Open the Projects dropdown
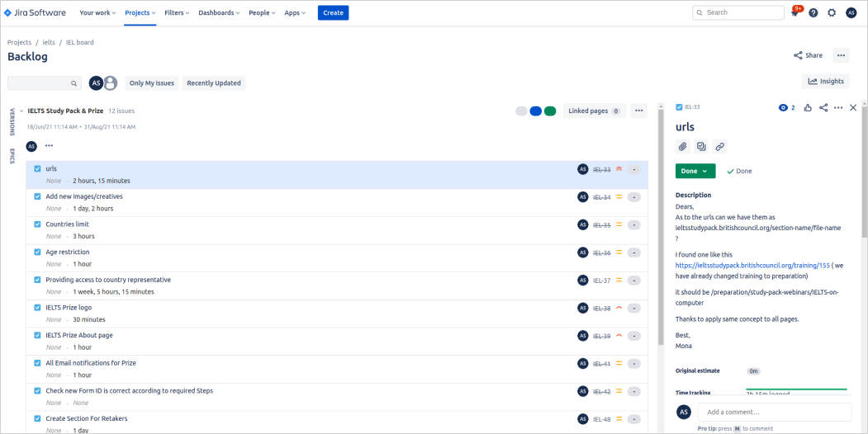 (x=140, y=12)
